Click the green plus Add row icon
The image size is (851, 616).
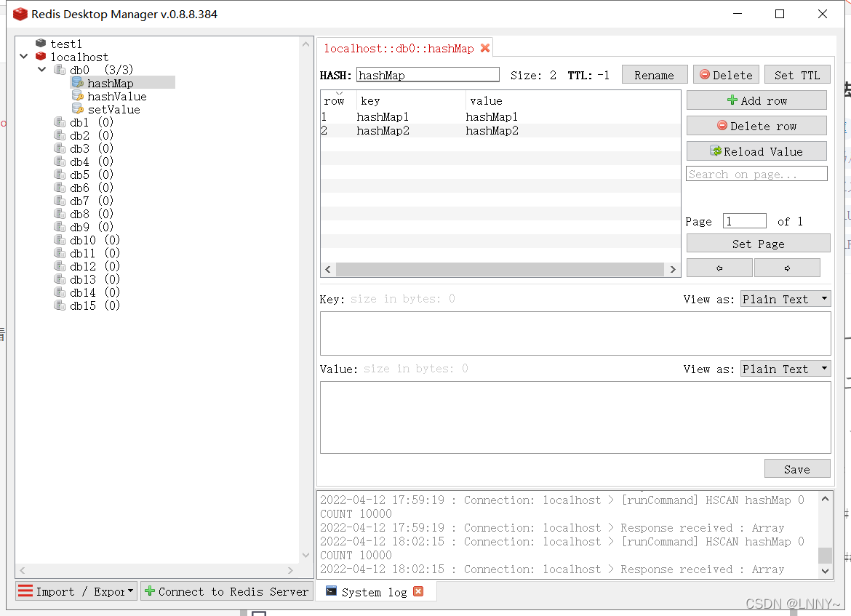pyautogui.click(x=731, y=100)
